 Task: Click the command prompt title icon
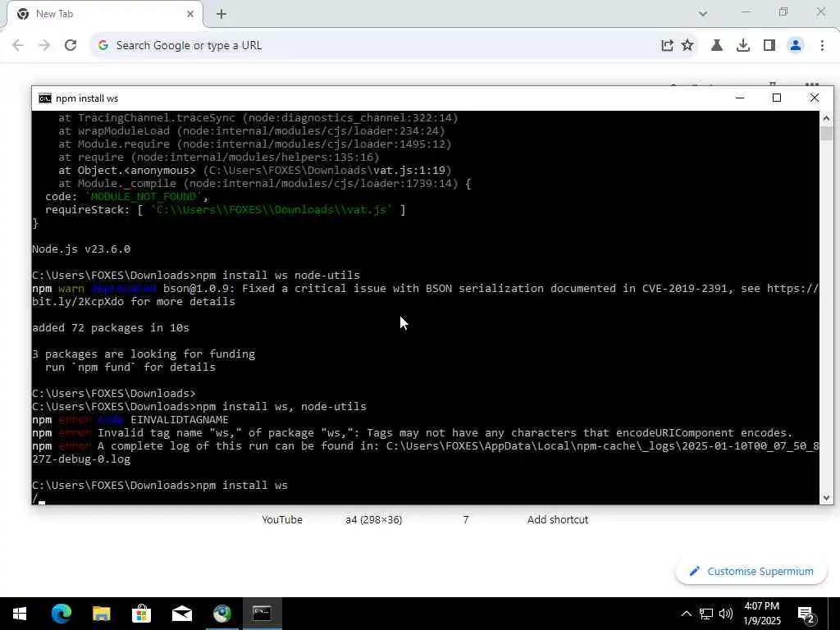(x=45, y=98)
